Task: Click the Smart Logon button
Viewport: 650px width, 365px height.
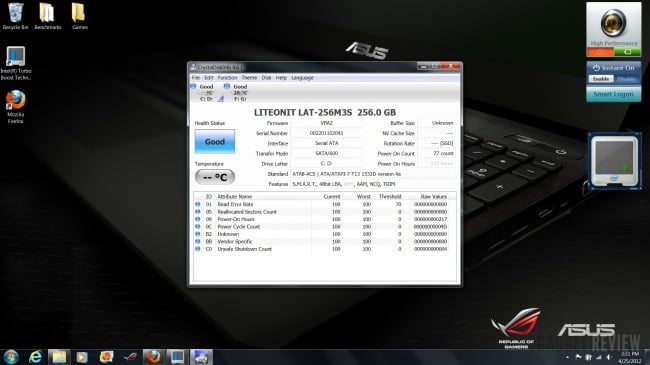Action: (614, 94)
